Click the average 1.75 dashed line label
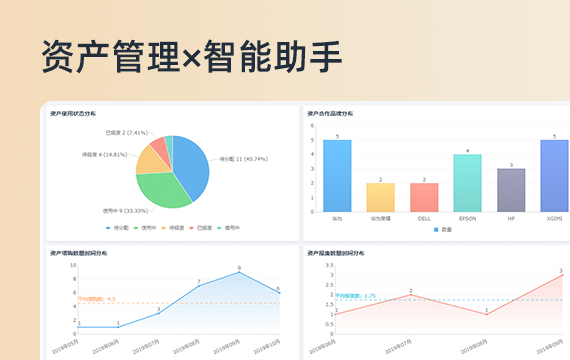570x360 pixels. 355,296
